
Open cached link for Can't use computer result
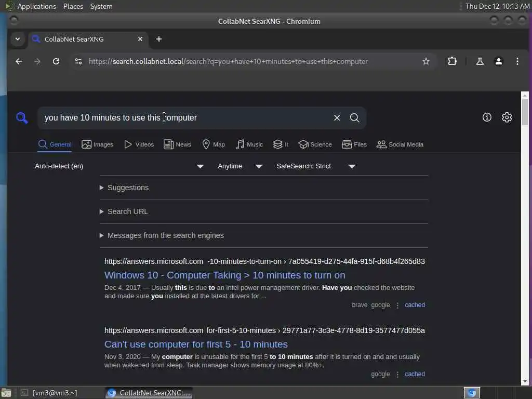[x=415, y=374]
